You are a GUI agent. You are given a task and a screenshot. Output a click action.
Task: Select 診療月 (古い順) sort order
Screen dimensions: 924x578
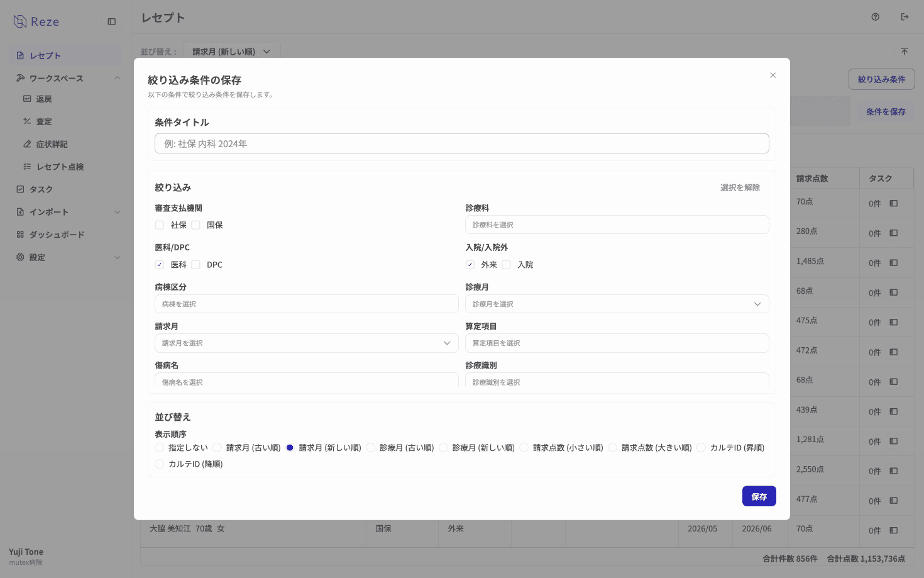coord(371,448)
